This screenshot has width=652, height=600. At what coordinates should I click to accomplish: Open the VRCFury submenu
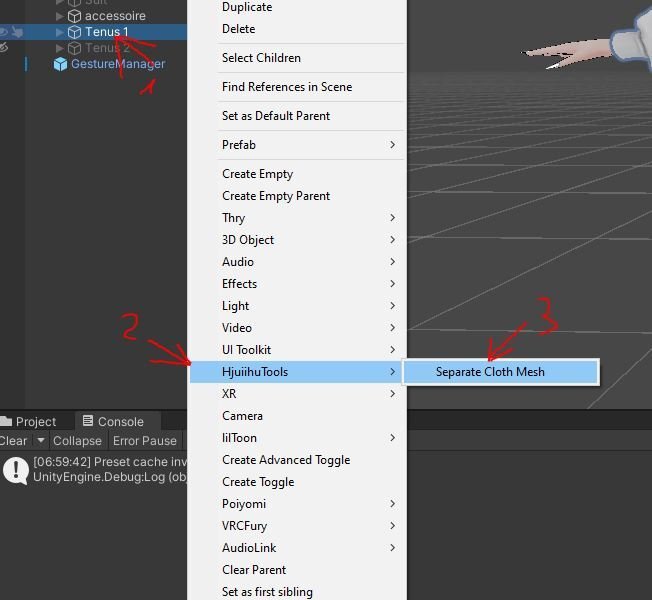[297, 526]
